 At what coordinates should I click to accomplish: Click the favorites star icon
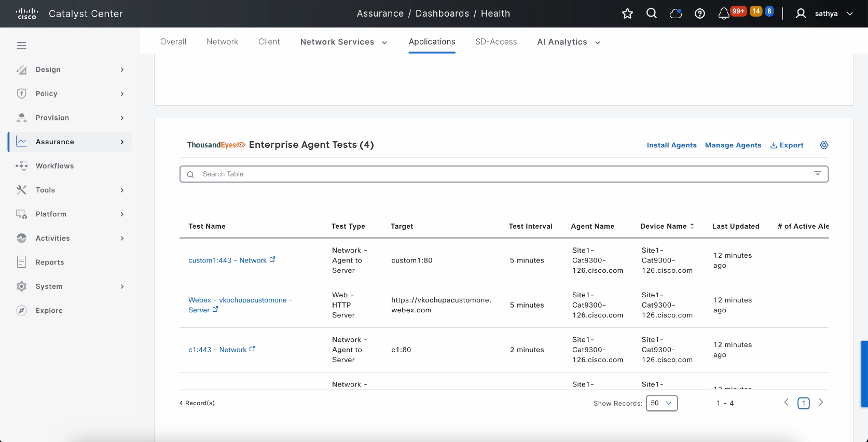pos(627,13)
